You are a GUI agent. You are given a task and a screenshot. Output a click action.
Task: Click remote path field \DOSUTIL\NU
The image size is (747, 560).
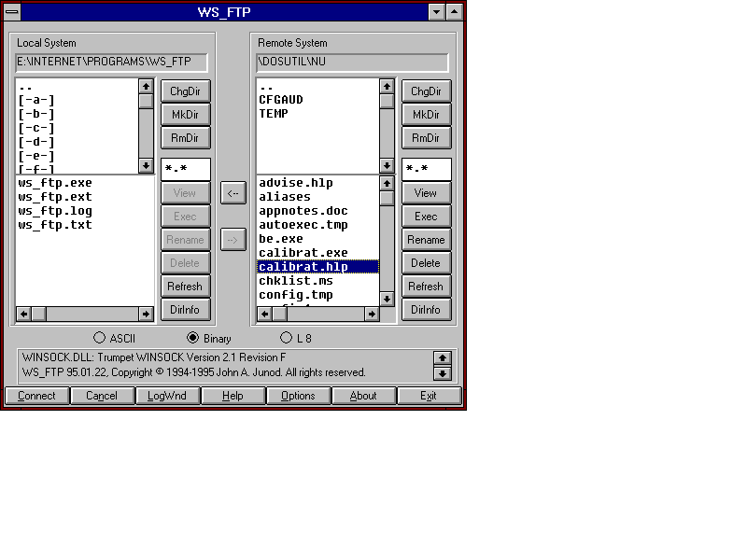click(353, 62)
